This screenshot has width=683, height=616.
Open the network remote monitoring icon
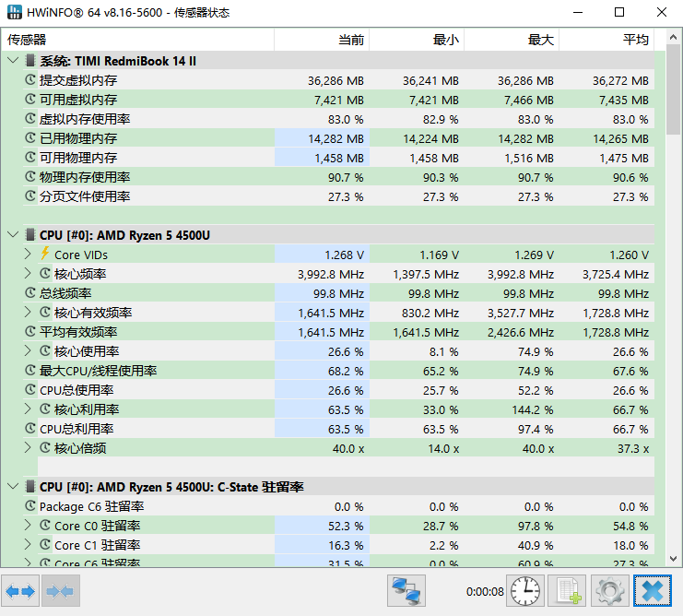(406, 591)
